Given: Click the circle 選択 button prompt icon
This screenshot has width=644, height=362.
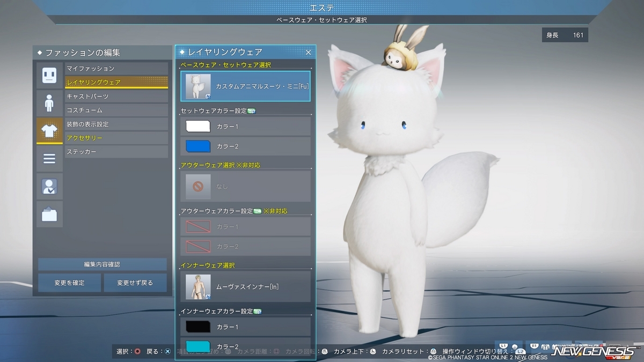Looking at the screenshot, I should coord(137,351).
